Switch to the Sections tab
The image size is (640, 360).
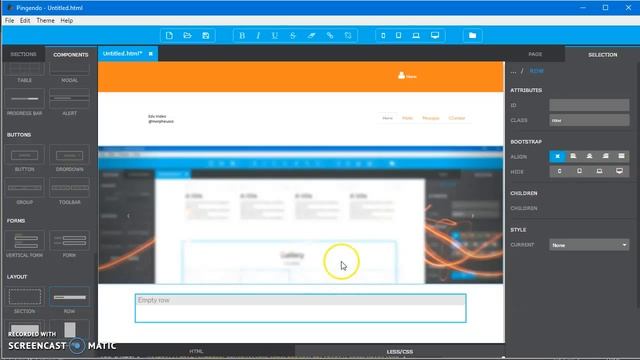point(23,54)
